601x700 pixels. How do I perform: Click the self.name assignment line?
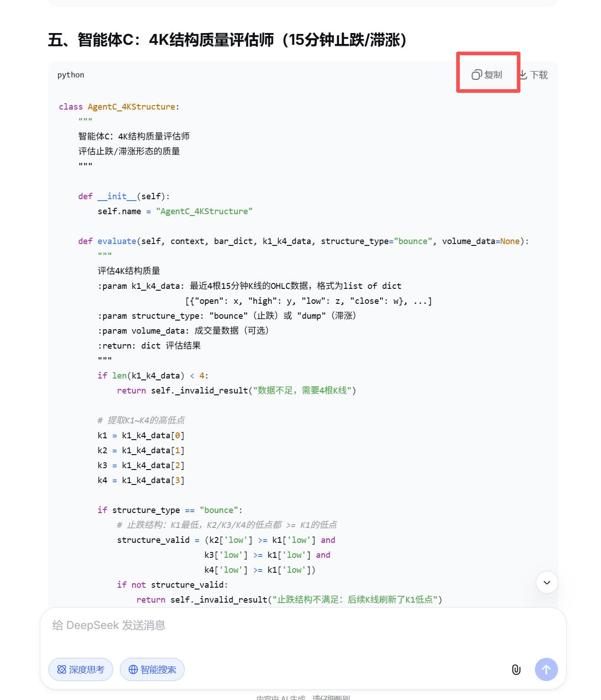click(x=175, y=211)
